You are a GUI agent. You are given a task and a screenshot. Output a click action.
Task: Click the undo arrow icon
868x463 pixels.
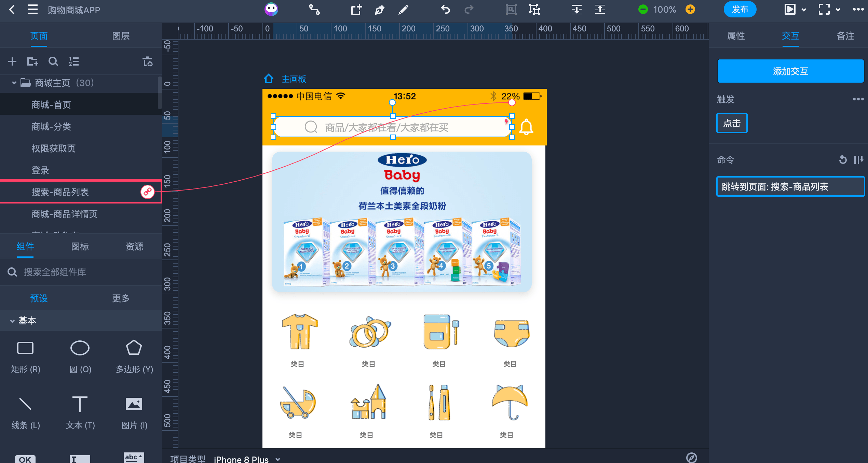pyautogui.click(x=445, y=10)
